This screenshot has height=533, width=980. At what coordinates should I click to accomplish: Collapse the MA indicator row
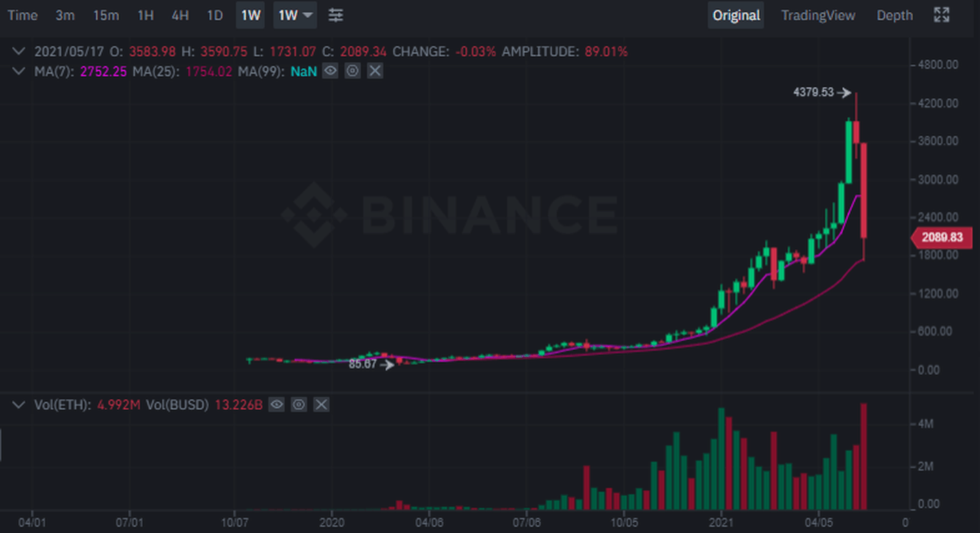tap(20, 71)
